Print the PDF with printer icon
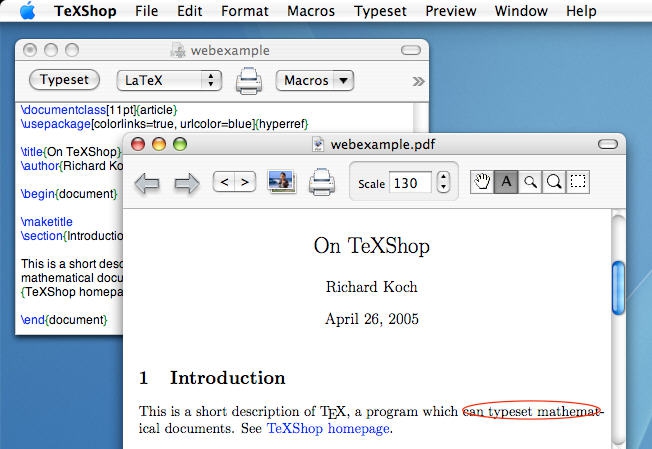 [322, 182]
